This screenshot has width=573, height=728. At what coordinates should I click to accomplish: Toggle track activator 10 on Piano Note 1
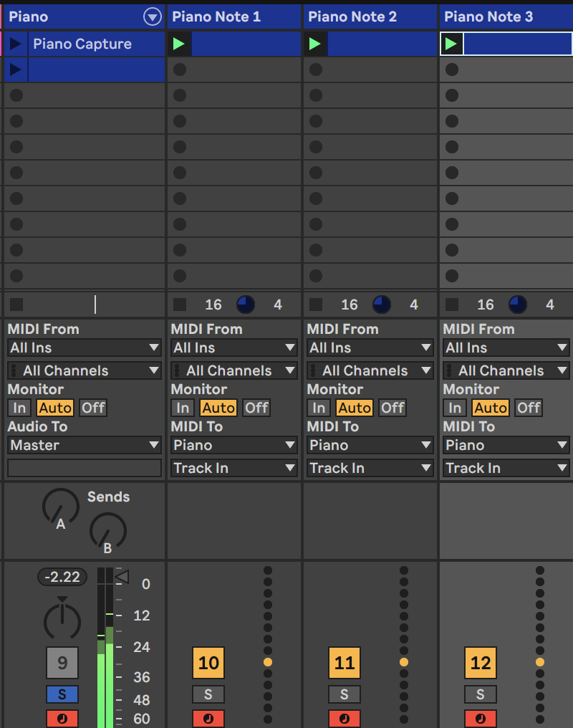tap(208, 663)
